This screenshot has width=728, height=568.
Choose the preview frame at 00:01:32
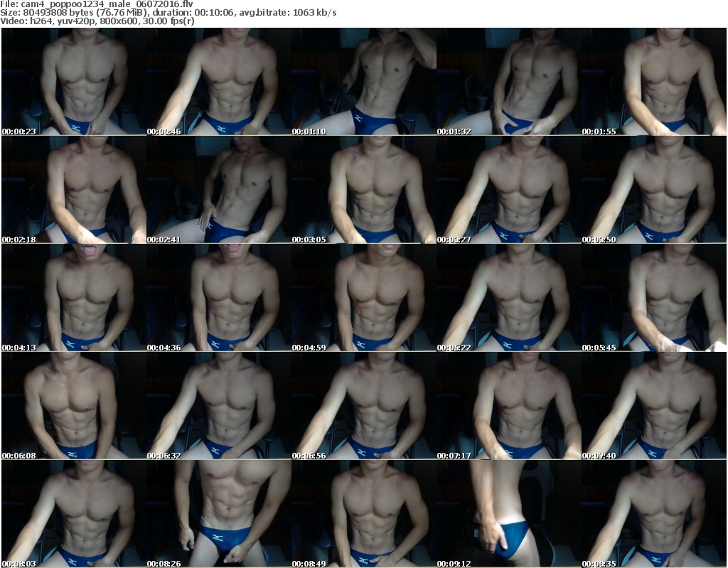509,82
